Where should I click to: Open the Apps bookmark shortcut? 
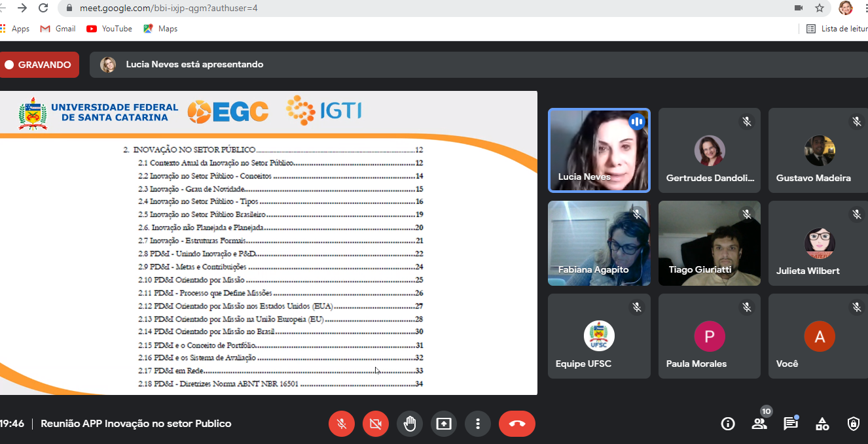[15, 29]
